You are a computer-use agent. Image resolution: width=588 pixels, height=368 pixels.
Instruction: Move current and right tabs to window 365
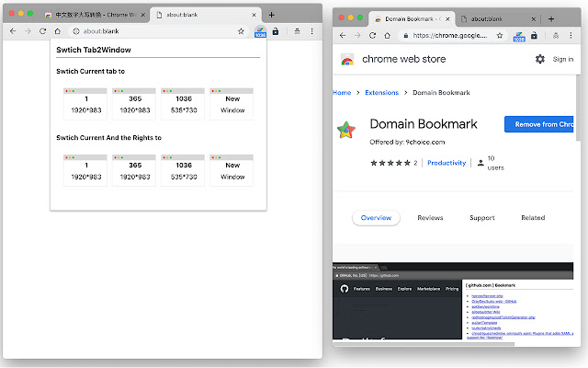click(134, 170)
